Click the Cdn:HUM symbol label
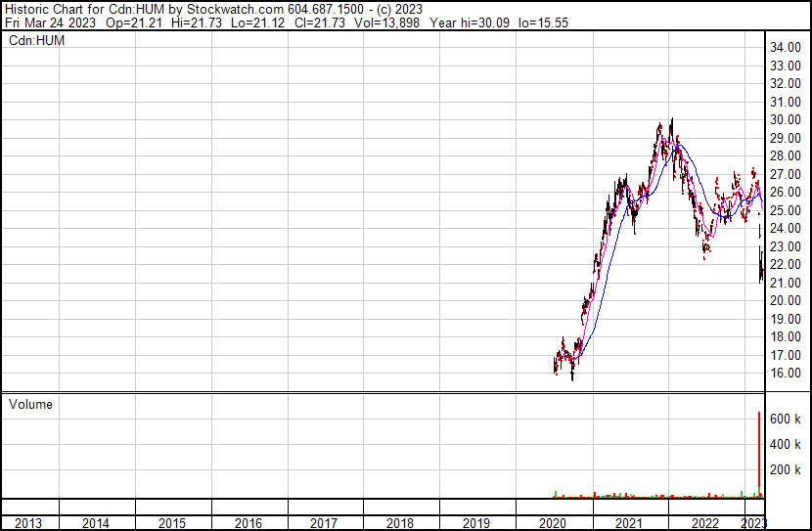The width and height of the screenshot is (812, 531). click(x=36, y=40)
